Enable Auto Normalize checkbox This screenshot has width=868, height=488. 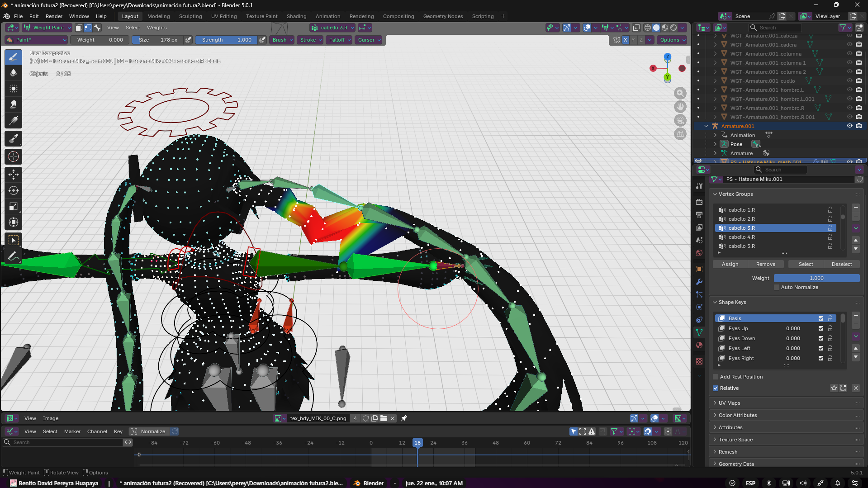point(777,287)
